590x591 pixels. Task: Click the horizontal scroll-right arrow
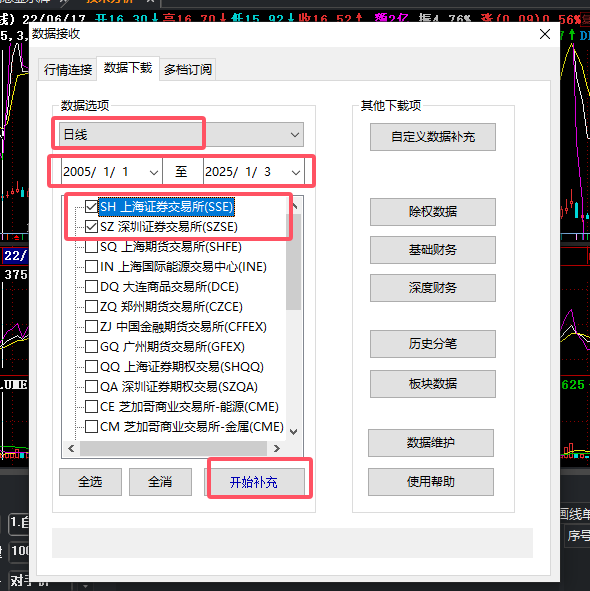(x=277, y=448)
